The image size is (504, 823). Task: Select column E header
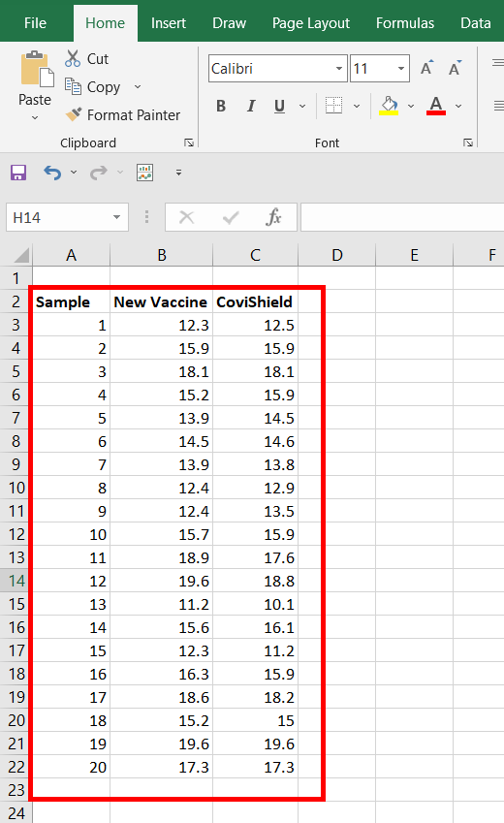(414, 256)
